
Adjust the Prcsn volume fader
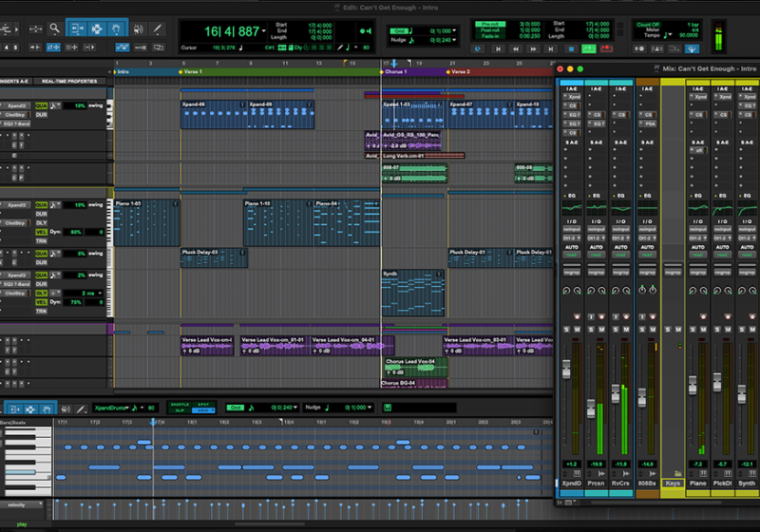tap(591, 408)
